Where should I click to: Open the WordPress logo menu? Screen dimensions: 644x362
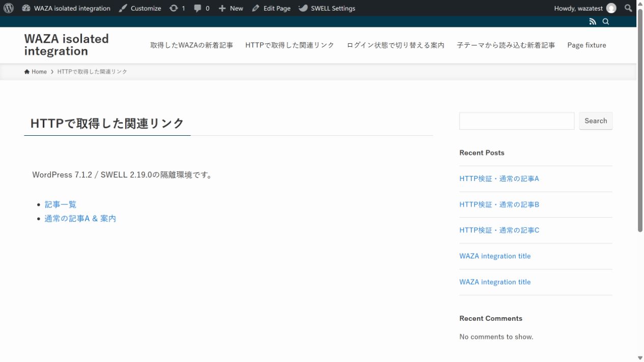(x=9, y=8)
